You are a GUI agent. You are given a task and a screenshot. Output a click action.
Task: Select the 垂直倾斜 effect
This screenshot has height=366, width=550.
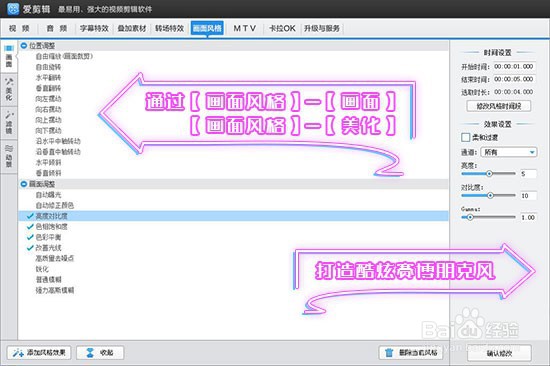point(48,173)
